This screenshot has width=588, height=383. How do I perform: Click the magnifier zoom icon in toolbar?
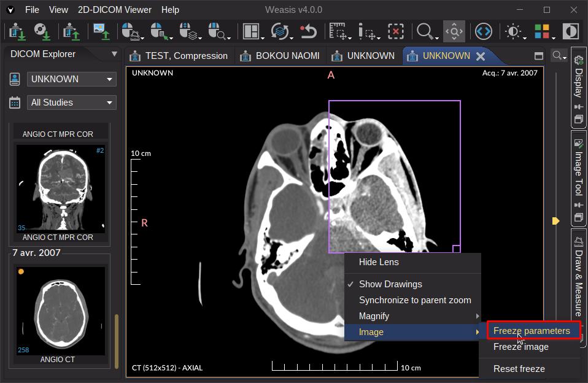click(425, 31)
